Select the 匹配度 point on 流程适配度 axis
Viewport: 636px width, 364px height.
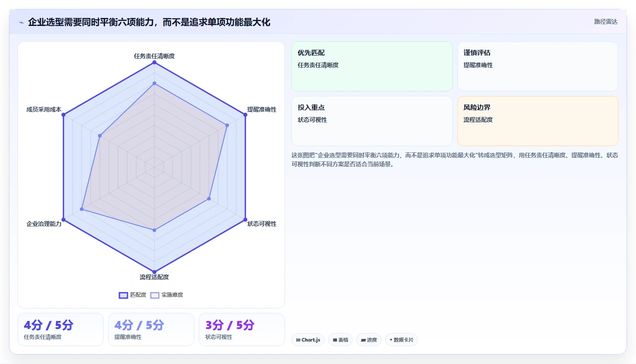(x=154, y=272)
